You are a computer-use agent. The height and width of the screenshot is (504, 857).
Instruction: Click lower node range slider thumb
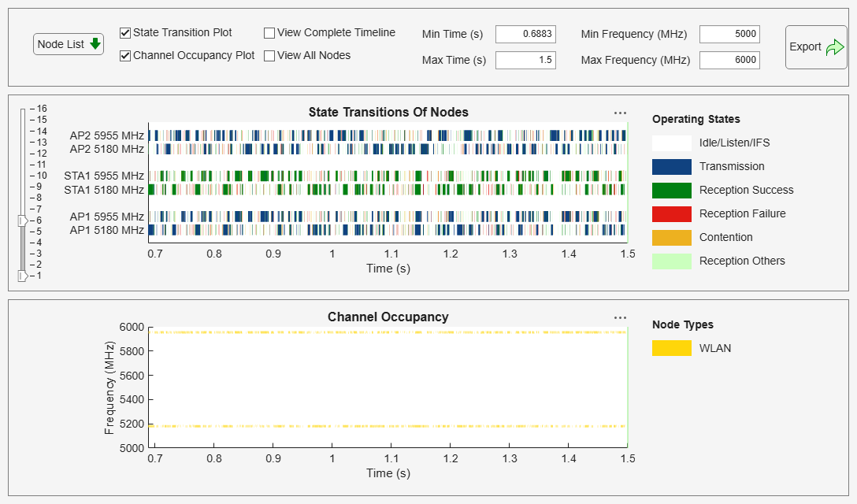pyautogui.click(x=23, y=276)
